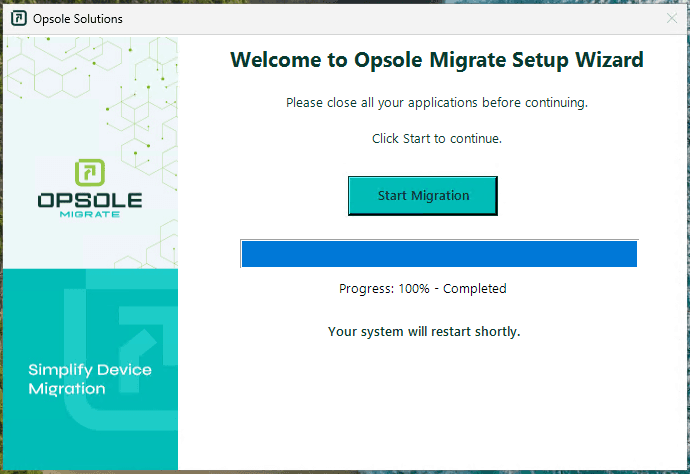Click the 'Welcome to Opsole Migrate Setup Wizard' heading

click(437, 60)
